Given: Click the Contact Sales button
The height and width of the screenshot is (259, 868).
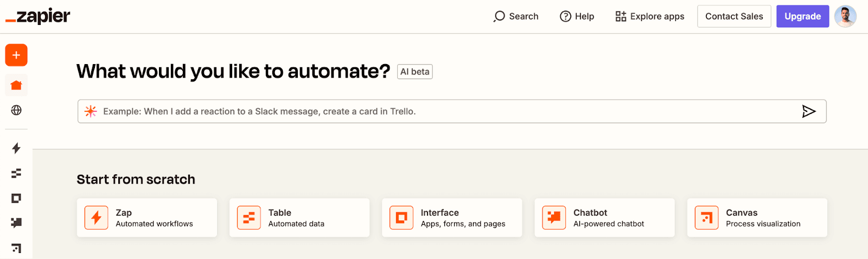Looking at the screenshot, I should [x=734, y=16].
